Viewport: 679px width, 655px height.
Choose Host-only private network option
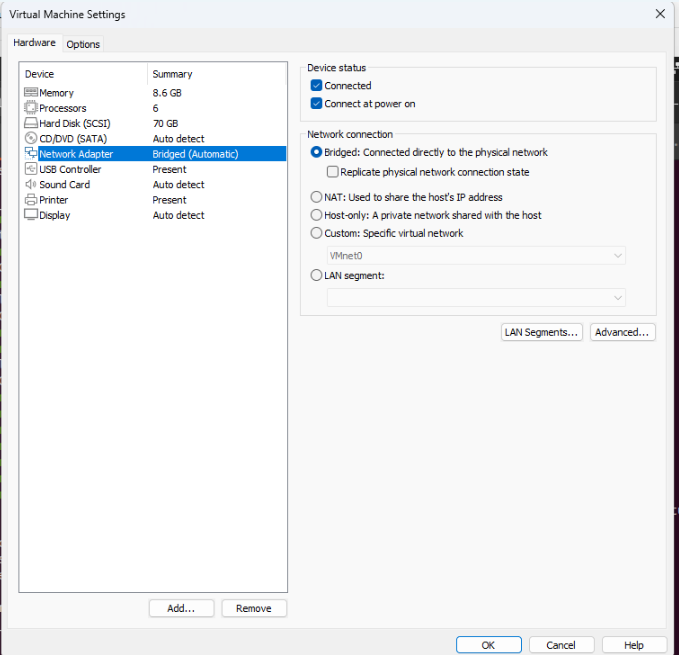pyautogui.click(x=317, y=215)
